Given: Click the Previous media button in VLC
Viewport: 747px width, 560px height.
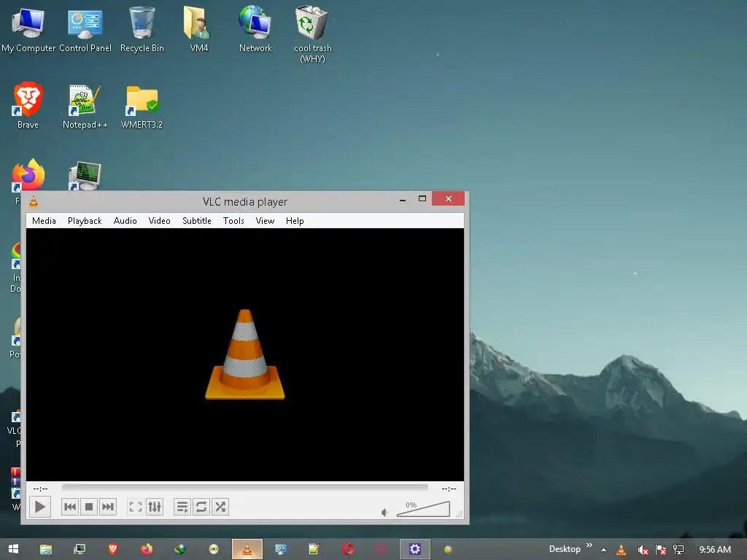Looking at the screenshot, I should coord(70,507).
